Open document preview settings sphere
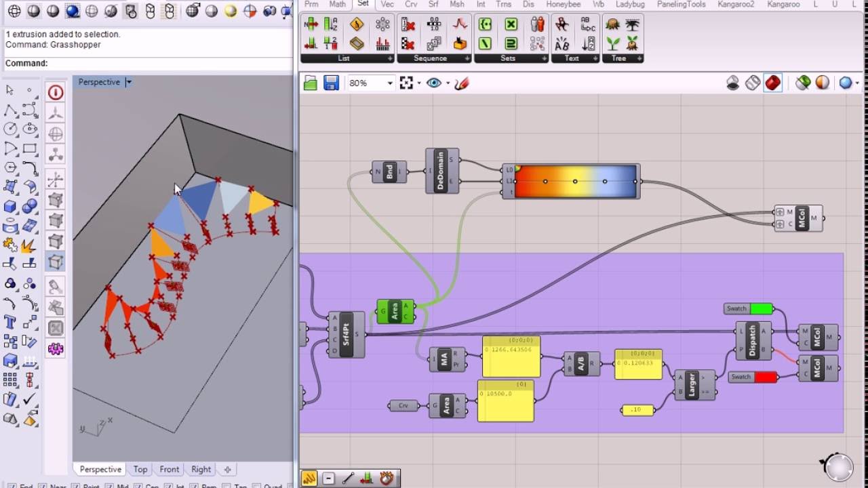This screenshot has width=868, height=488. 823,83
